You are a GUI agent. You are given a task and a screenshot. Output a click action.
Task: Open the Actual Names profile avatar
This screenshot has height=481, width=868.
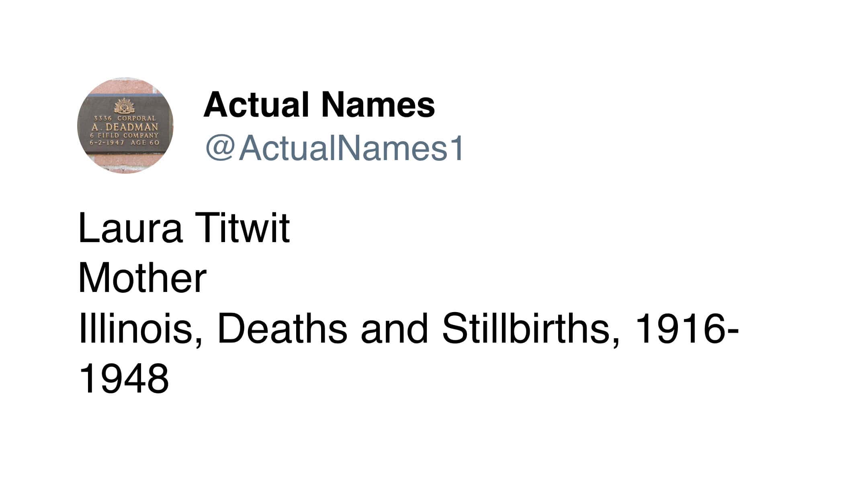(x=125, y=125)
